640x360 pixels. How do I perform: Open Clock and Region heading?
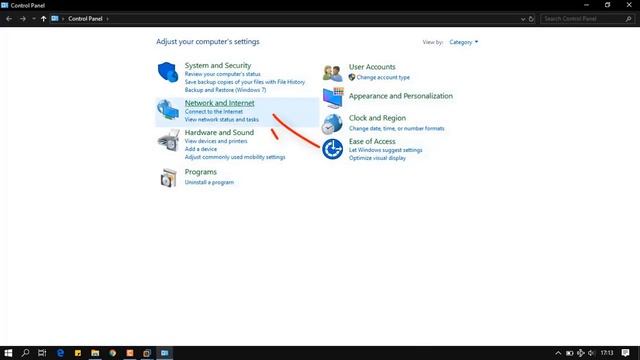[x=377, y=118]
